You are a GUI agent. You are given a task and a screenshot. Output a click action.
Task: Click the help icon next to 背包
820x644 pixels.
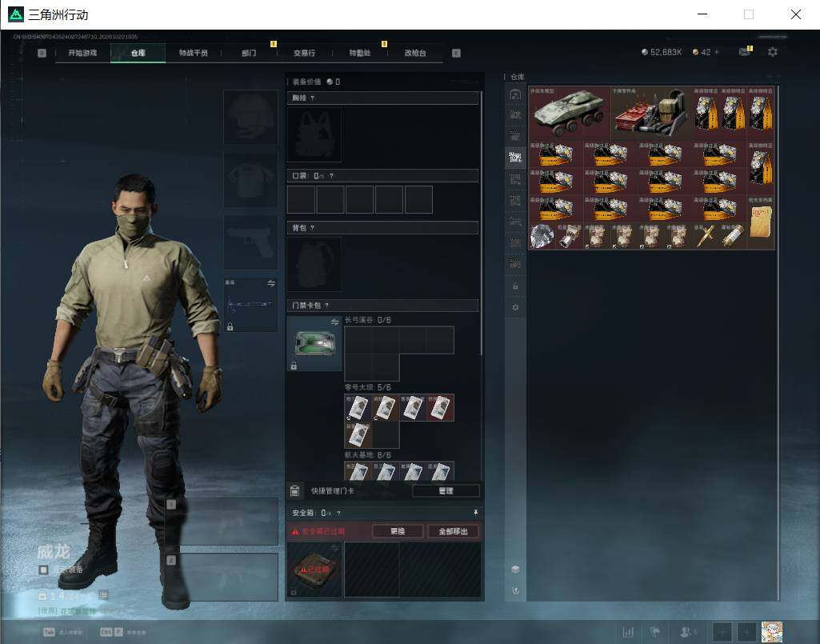[x=312, y=227]
